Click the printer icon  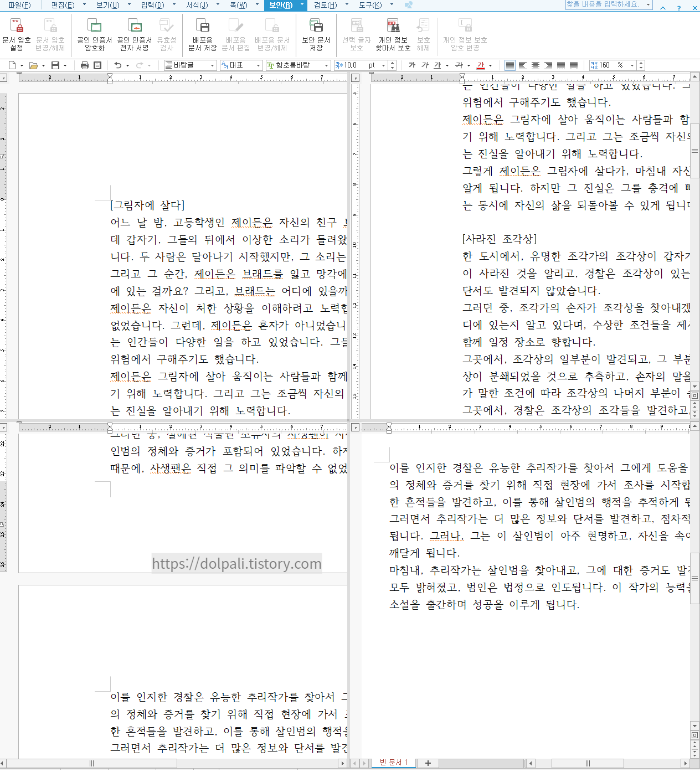coord(84,65)
